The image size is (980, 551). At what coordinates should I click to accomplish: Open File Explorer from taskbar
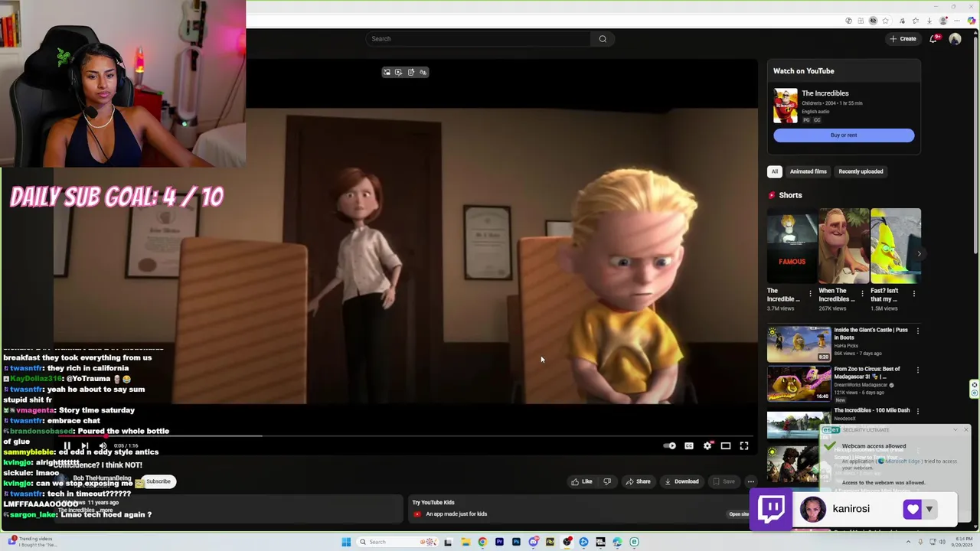click(465, 542)
